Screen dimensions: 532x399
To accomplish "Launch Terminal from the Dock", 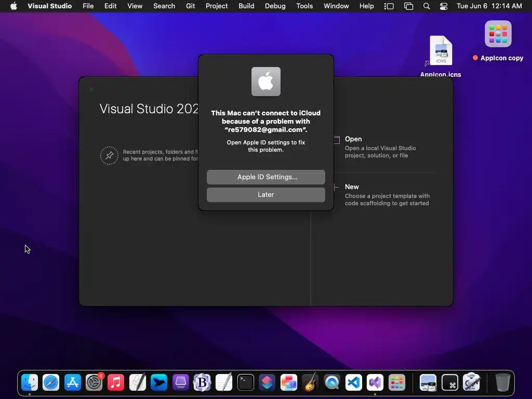I will (x=246, y=382).
